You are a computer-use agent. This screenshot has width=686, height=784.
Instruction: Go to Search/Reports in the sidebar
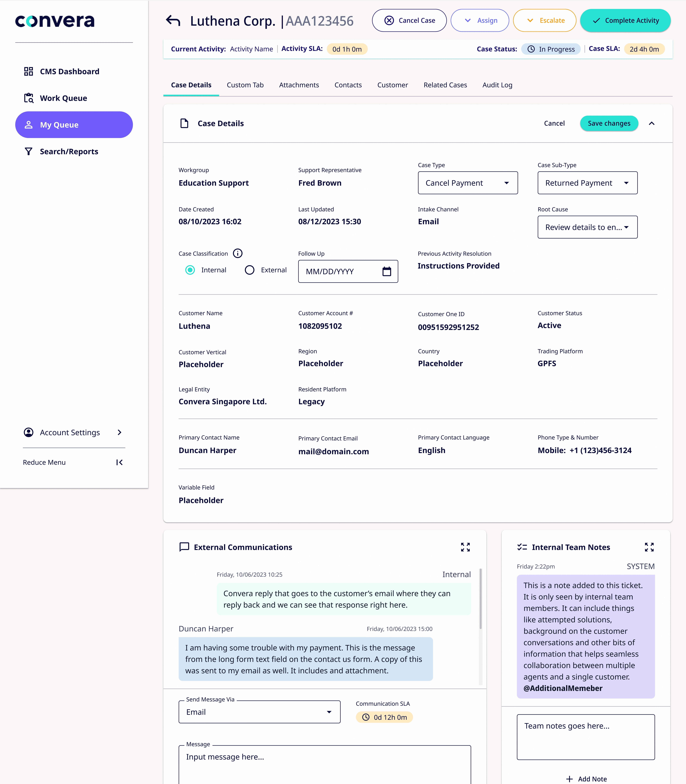tap(69, 152)
